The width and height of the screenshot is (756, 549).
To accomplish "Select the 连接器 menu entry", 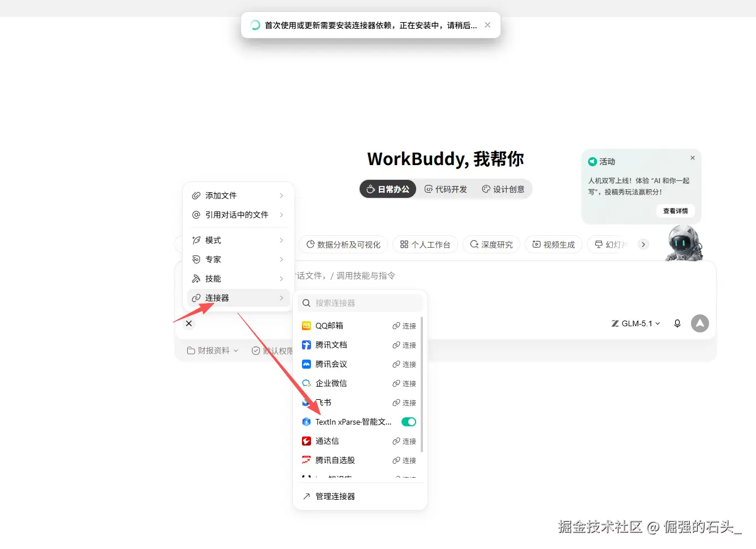I will coord(238,298).
